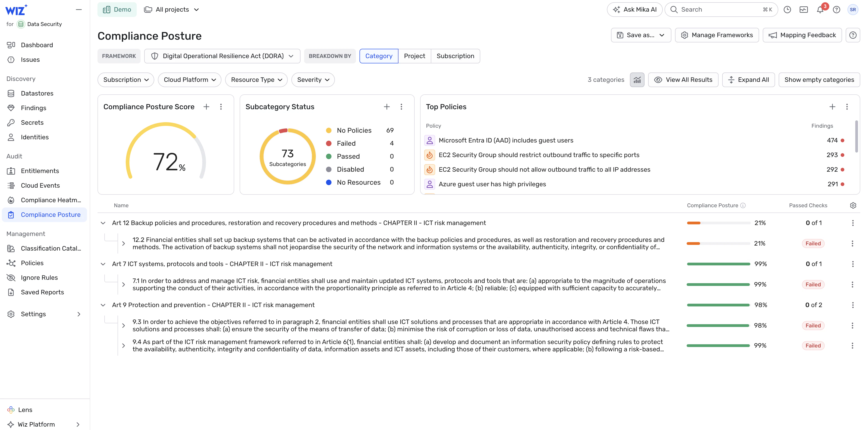Click Expand All button

click(x=748, y=80)
